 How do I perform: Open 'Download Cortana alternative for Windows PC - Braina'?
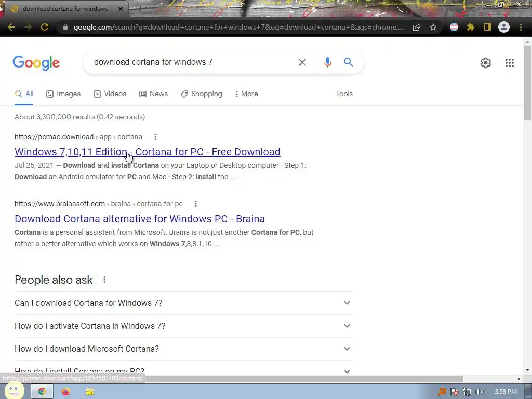point(139,219)
